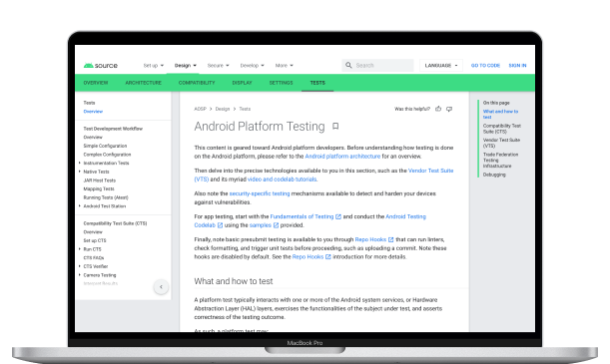The width and height of the screenshot is (610, 364).
Task: Jump to Compatibility Test Suite (CTS) section
Action: 502,129
